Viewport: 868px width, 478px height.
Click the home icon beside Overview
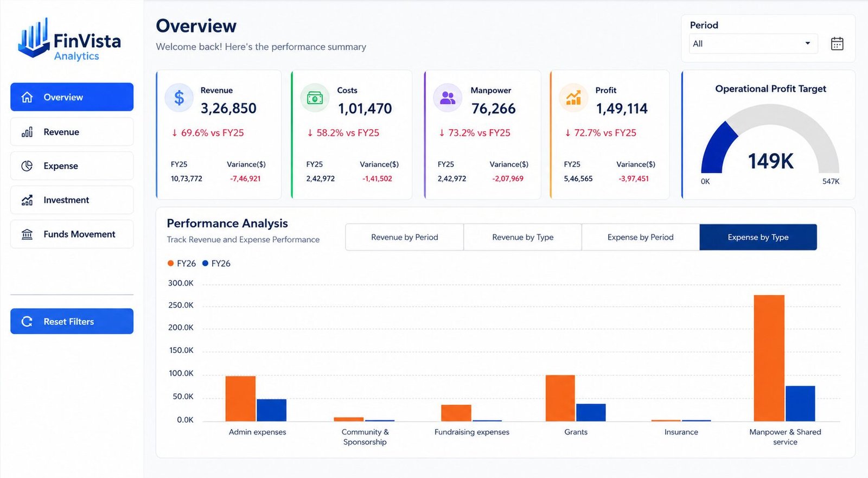point(27,97)
